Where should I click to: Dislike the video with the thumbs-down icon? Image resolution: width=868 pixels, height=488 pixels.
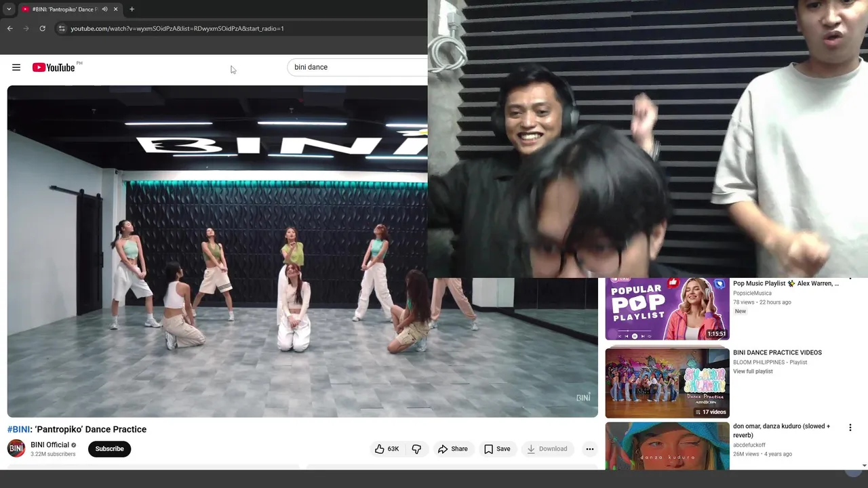tap(416, 449)
